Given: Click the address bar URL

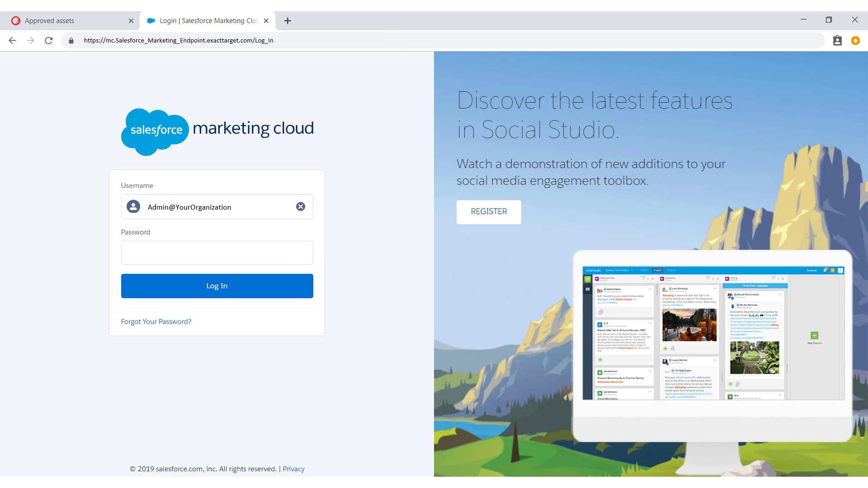Looking at the screenshot, I should point(179,41).
